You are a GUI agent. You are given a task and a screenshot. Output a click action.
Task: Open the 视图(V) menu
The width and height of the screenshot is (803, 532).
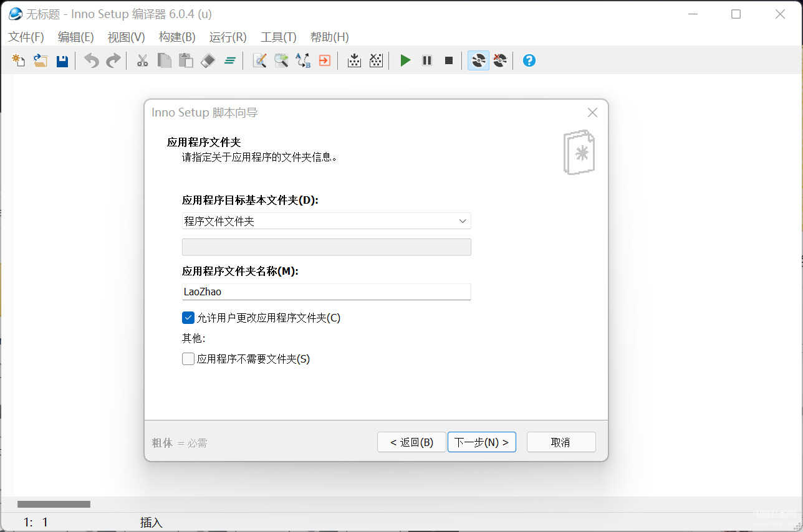(x=126, y=37)
